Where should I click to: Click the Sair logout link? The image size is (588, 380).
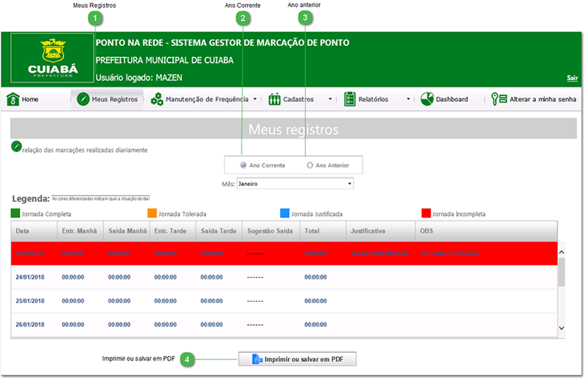pos(572,78)
